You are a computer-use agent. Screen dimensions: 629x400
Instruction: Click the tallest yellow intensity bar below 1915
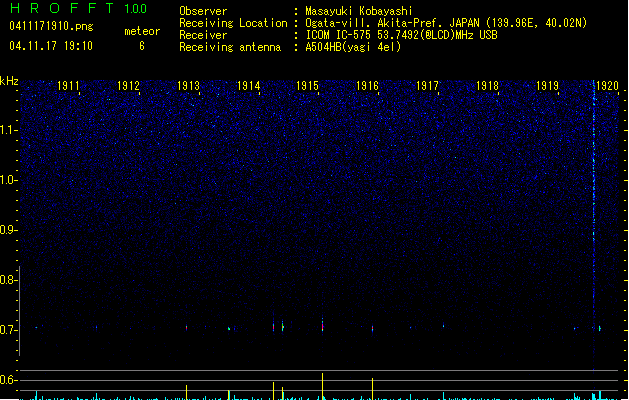pyautogui.click(x=323, y=386)
